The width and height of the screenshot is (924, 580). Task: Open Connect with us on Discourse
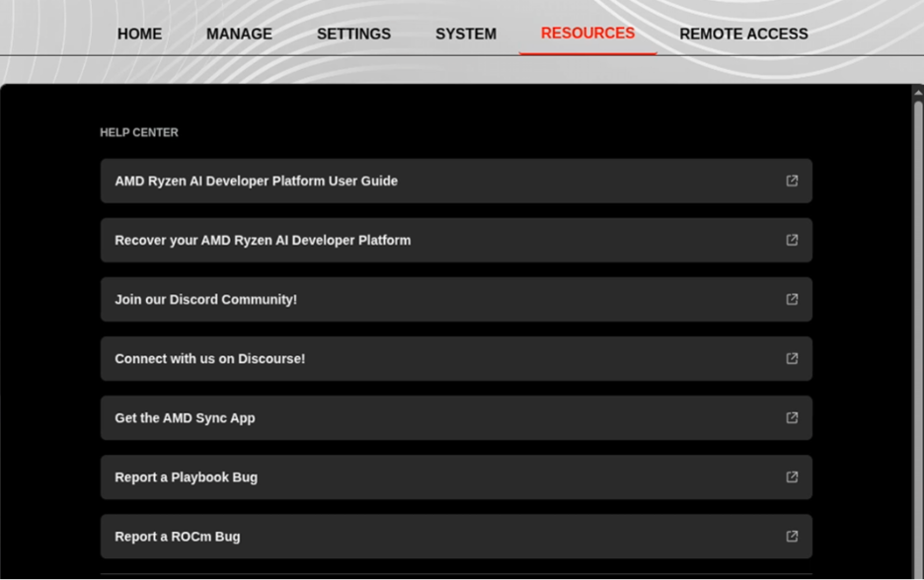click(x=456, y=359)
